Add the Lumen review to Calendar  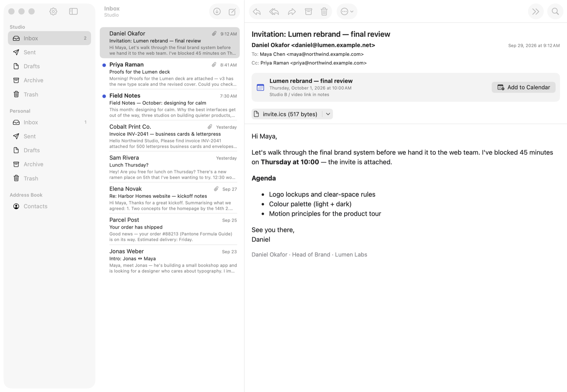(x=524, y=87)
